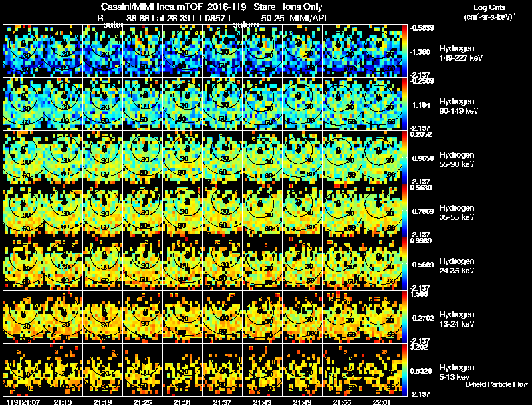Click the '21:55' time label
This screenshot has width=532, height=405.
tap(342, 402)
